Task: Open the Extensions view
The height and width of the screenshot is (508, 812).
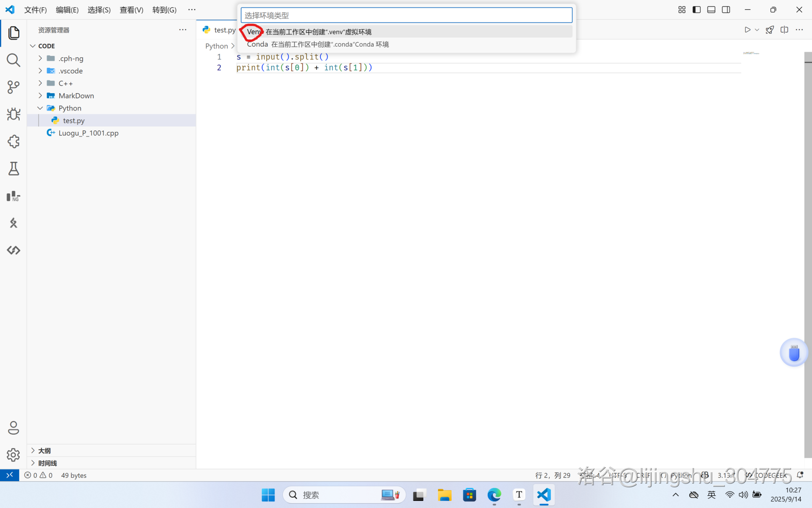Action: click(13, 142)
